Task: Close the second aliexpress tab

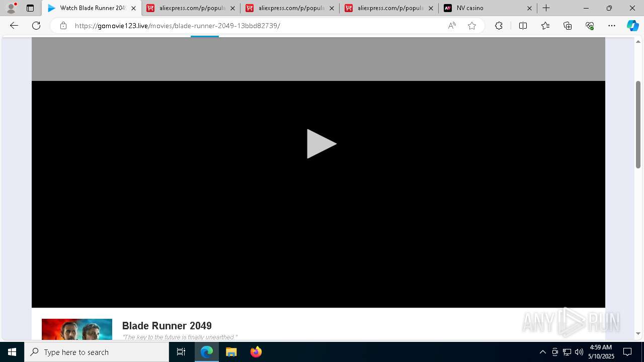Action: tap(332, 8)
